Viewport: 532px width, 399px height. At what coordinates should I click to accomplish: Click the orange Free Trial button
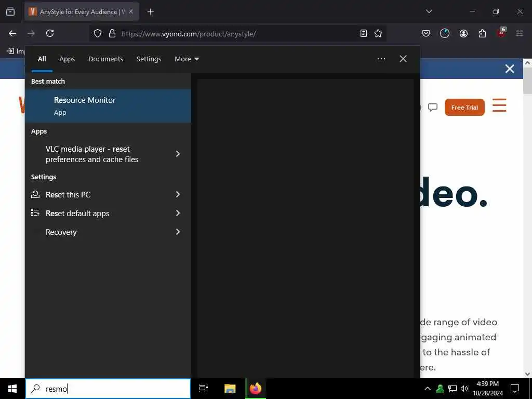(464, 107)
